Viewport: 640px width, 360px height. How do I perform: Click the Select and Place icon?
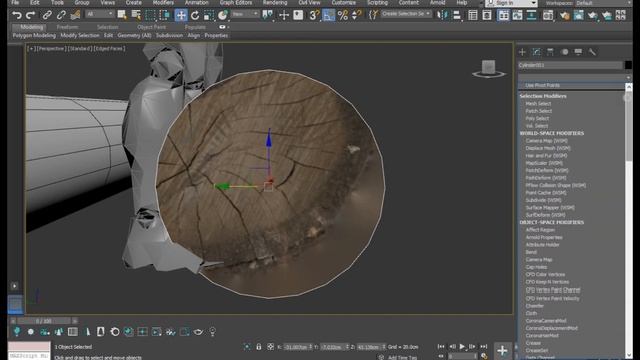[223, 16]
